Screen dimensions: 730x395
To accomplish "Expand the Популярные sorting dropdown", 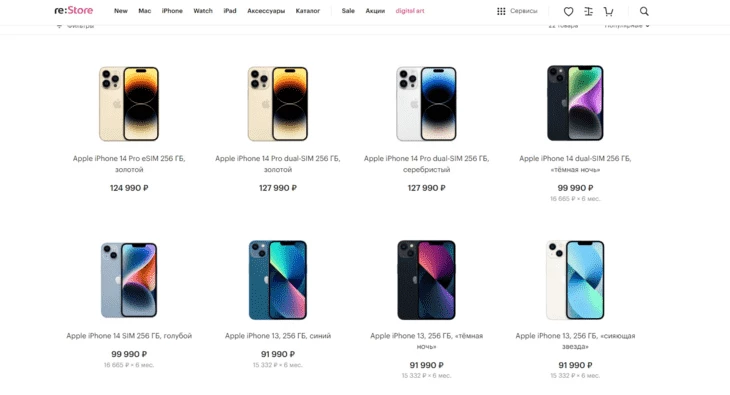I will click(x=627, y=26).
